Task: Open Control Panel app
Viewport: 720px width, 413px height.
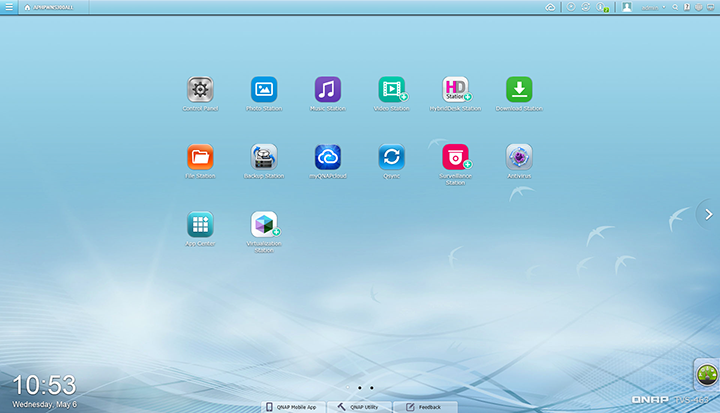Action: click(200, 90)
